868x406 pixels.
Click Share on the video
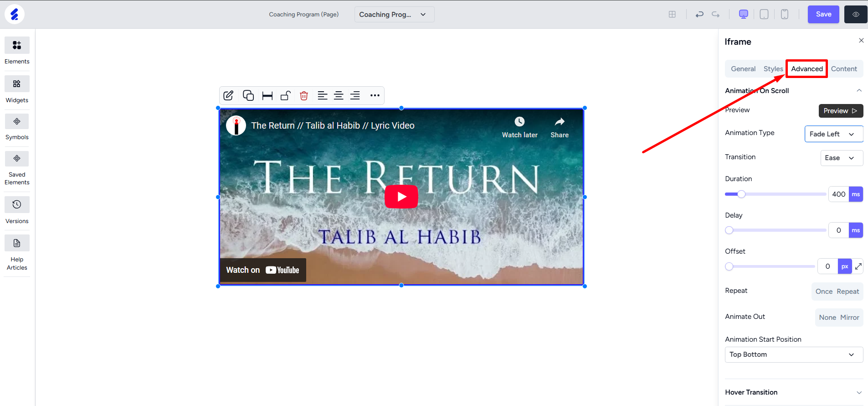pos(560,127)
